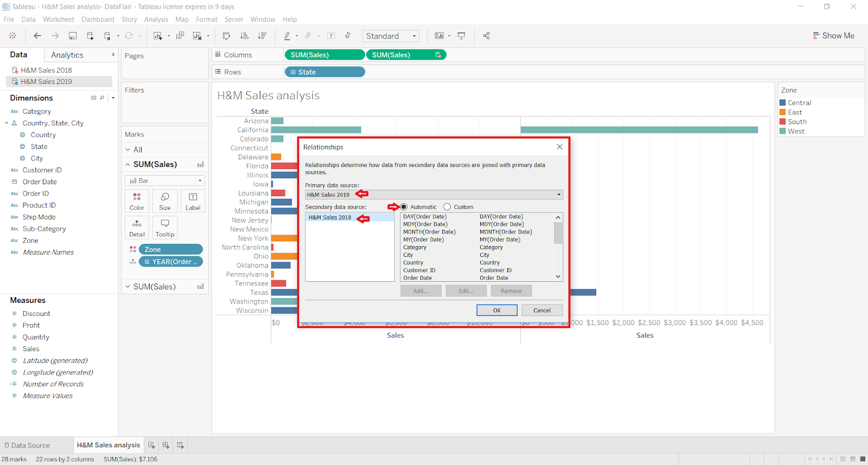Click the Add... button in Relationships dialog
This screenshot has height=465, width=868.
[420, 291]
